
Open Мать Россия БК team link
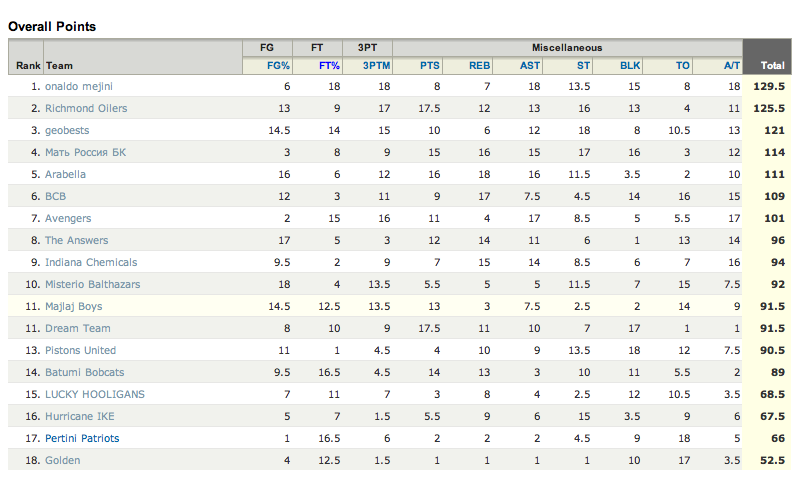point(85,152)
